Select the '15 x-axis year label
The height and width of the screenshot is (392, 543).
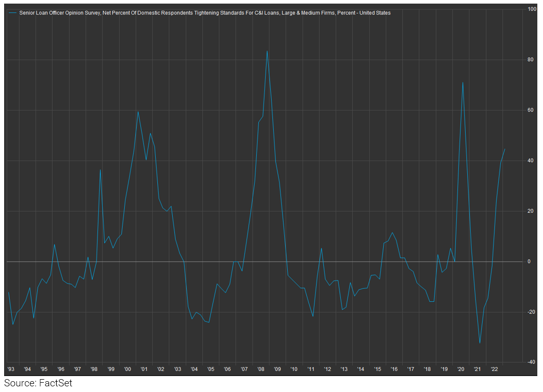click(x=377, y=369)
